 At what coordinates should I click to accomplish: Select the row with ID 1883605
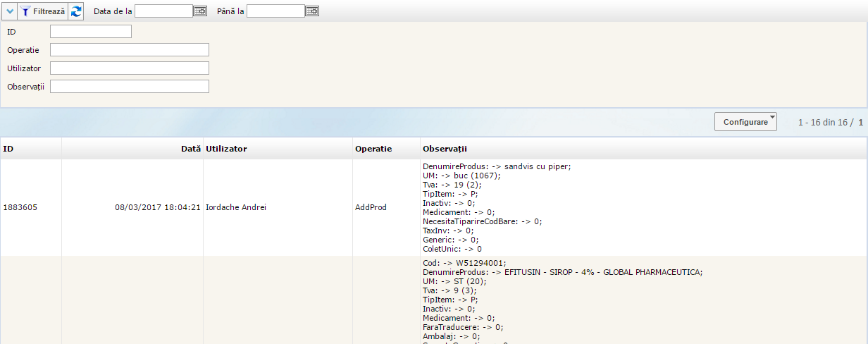(x=20, y=208)
